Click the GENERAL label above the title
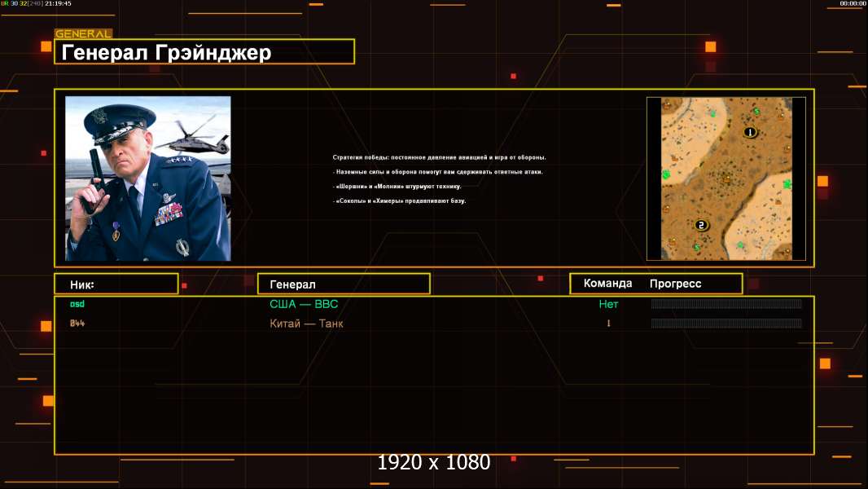Viewport: 868px width, 489px height. click(x=83, y=33)
